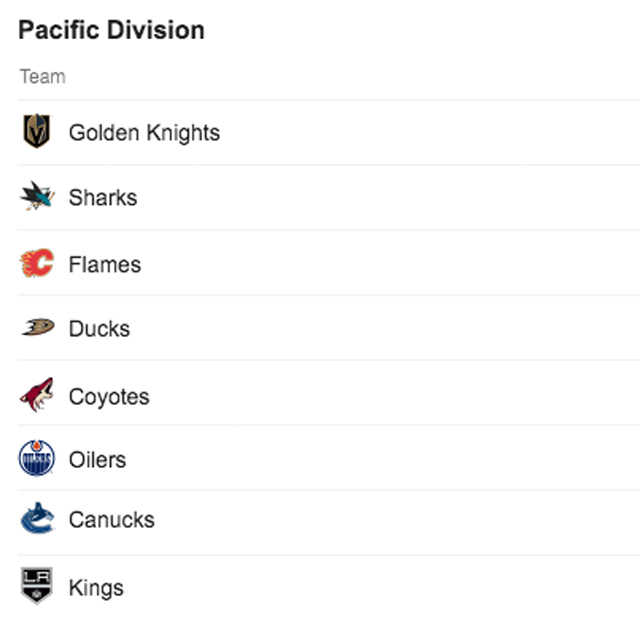
Task: Click the Ducks team logo
Action: point(37,328)
